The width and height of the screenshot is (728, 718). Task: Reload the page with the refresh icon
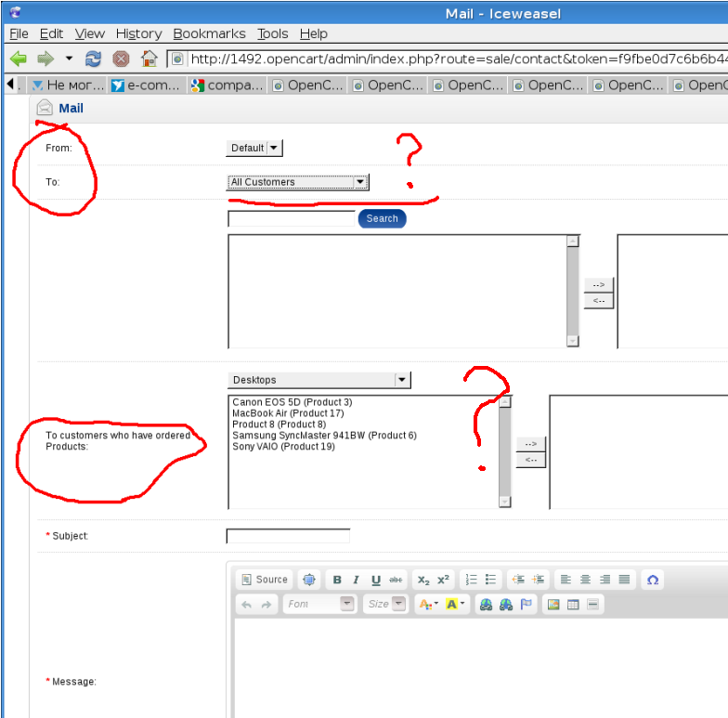pos(93,59)
